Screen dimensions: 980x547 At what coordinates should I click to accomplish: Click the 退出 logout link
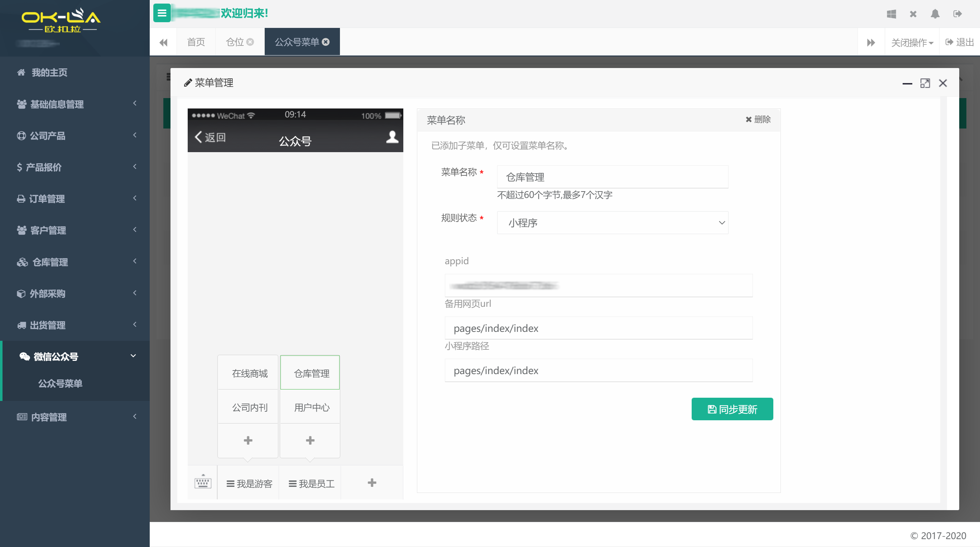click(960, 42)
